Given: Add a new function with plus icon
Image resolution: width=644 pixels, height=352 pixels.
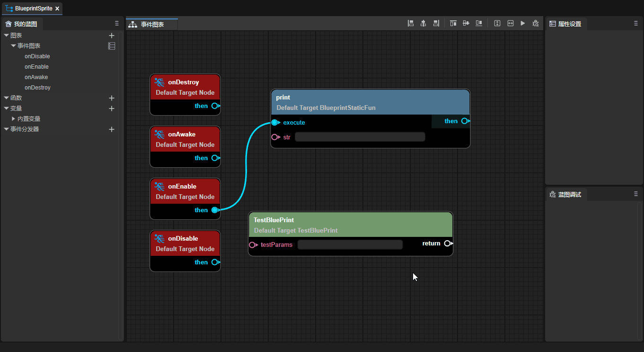Looking at the screenshot, I should (112, 98).
